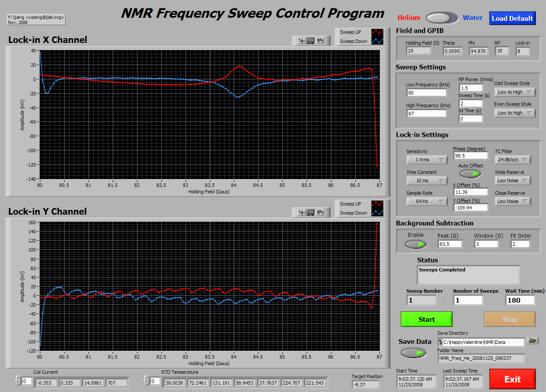Click Sweep UP legend swatch for X Channel
The image size is (546, 392).
coord(378,32)
